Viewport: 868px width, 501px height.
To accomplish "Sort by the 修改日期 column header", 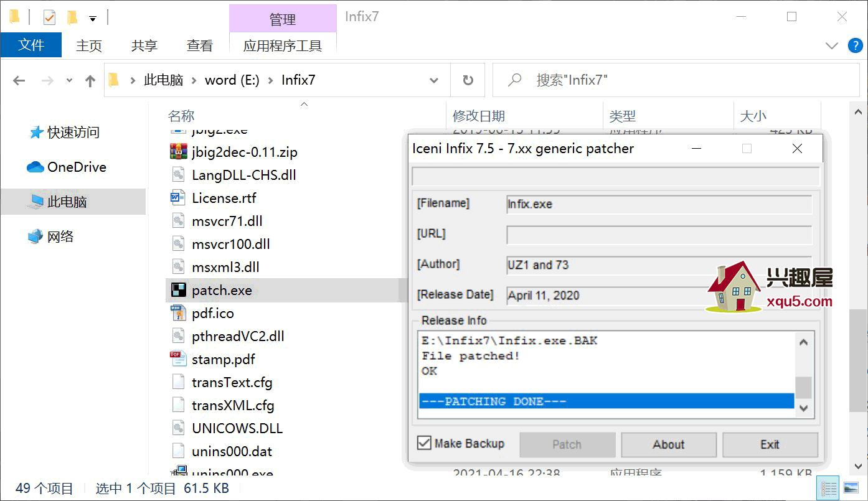I will pos(479,116).
